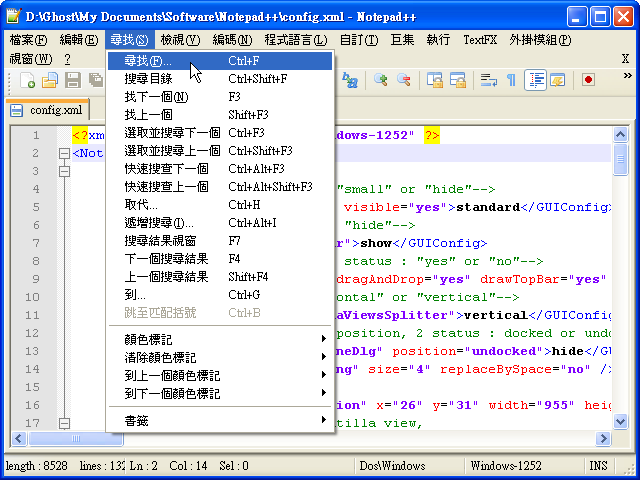Select 搜尋目錄 menu entry
Viewport: 640px width, 480px height.
220,79
